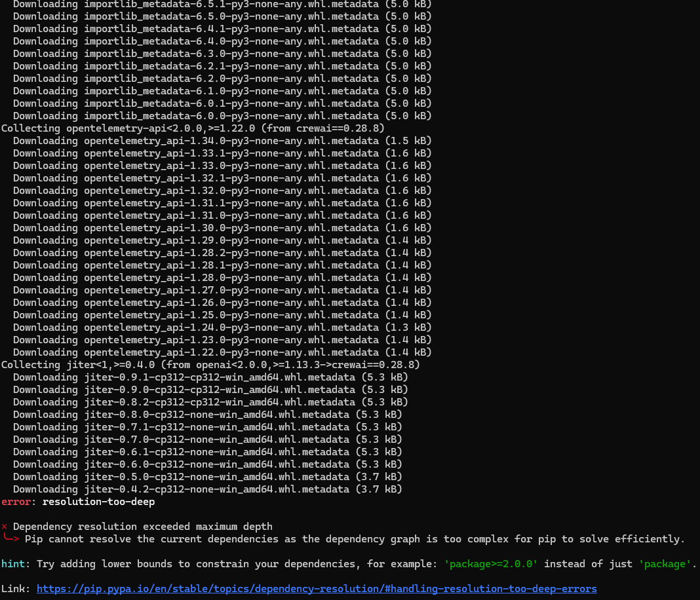
Task: Click line importlib_metadata-6.3.0-py3-none-any.whl.metadata
Action: [x=222, y=54]
